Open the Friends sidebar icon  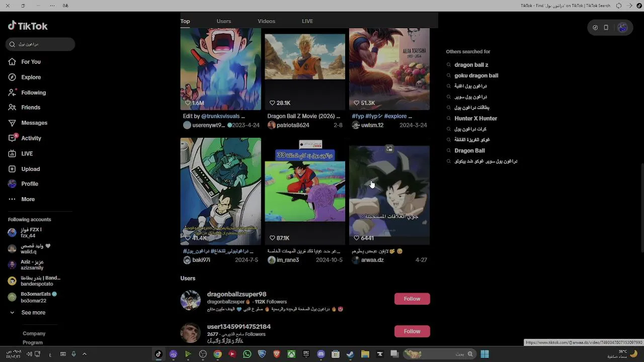click(12, 107)
